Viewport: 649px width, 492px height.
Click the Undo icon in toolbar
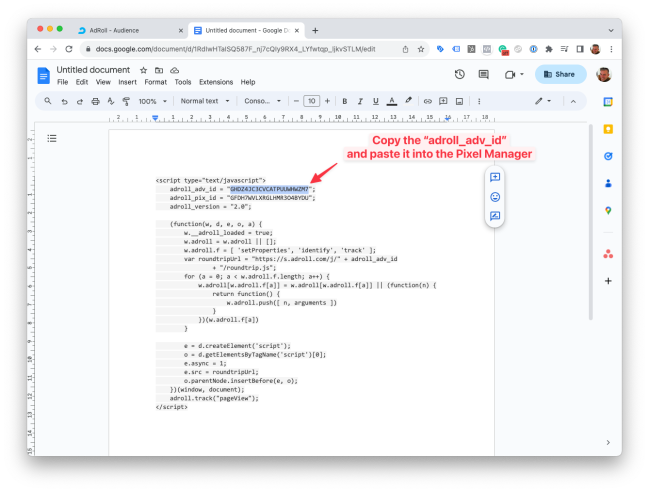(x=65, y=101)
